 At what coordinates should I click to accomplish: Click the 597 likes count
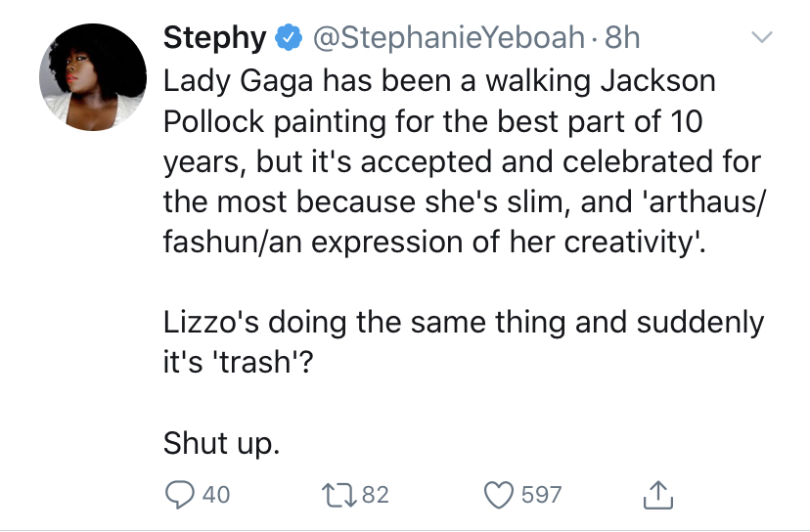coord(541,494)
